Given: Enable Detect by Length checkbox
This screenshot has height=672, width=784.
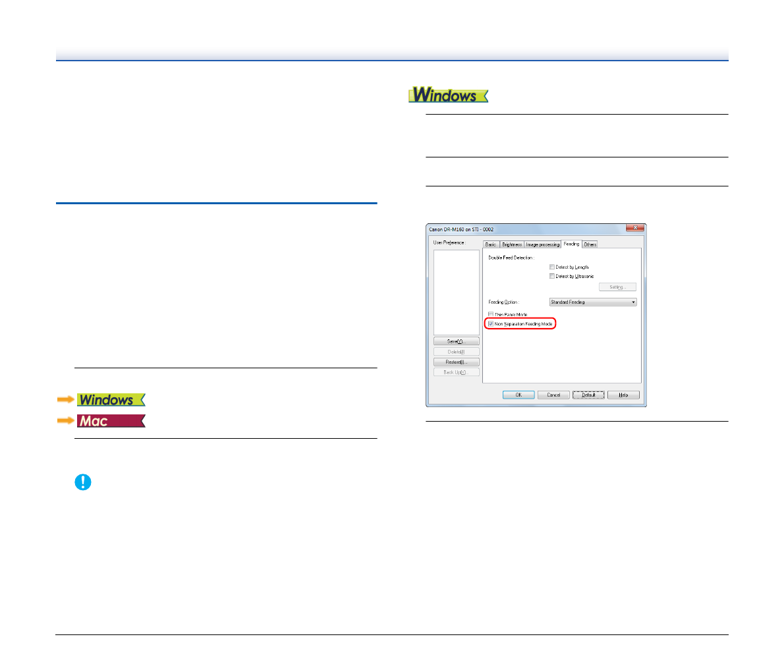Looking at the screenshot, I should [552, 267].
